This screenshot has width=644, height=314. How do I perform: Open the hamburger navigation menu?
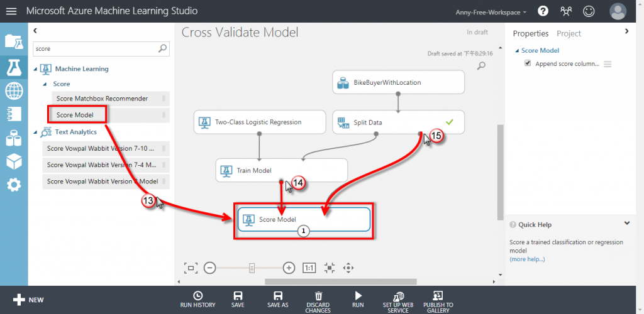[x=11, y=11]
